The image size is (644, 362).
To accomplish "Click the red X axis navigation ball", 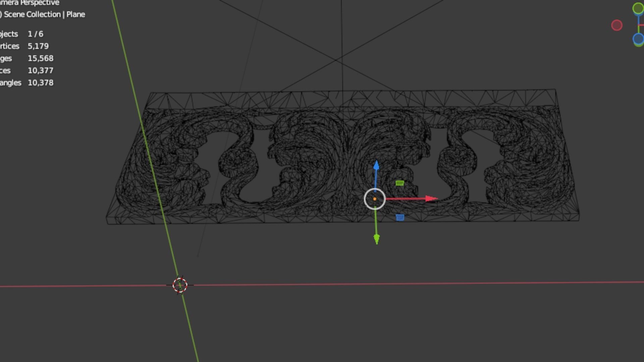I will (x=617, y=25).
